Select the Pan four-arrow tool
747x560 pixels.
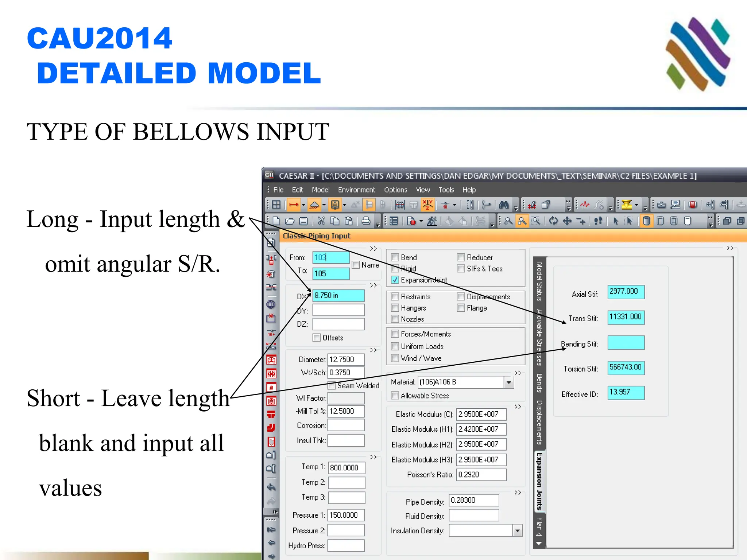coord(567,221)
